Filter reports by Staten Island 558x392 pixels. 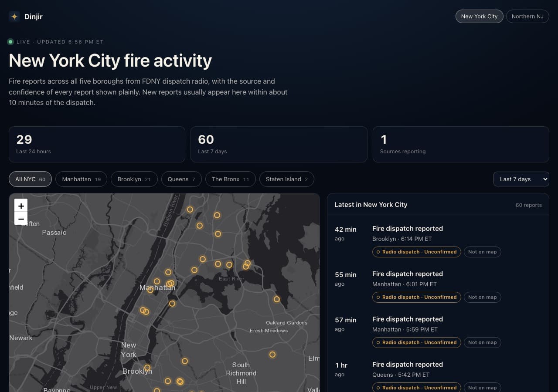coord(286,179)
